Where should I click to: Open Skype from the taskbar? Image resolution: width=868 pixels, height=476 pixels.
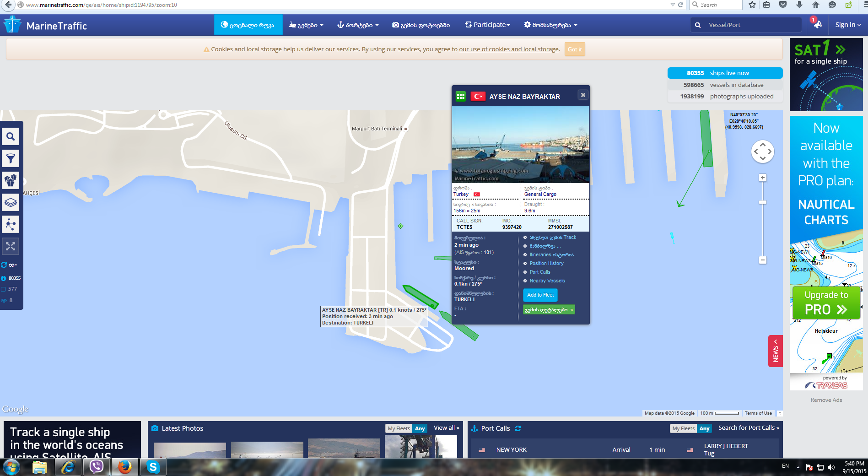pos(153,467)
